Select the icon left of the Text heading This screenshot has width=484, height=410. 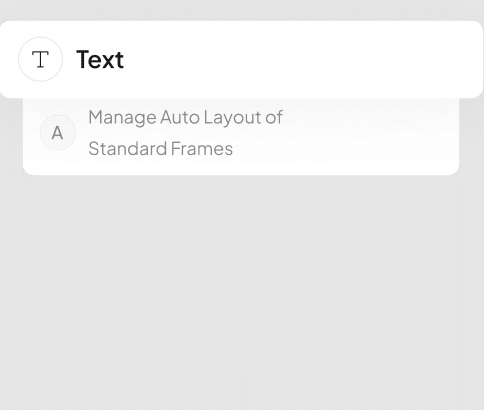[40, 59]
